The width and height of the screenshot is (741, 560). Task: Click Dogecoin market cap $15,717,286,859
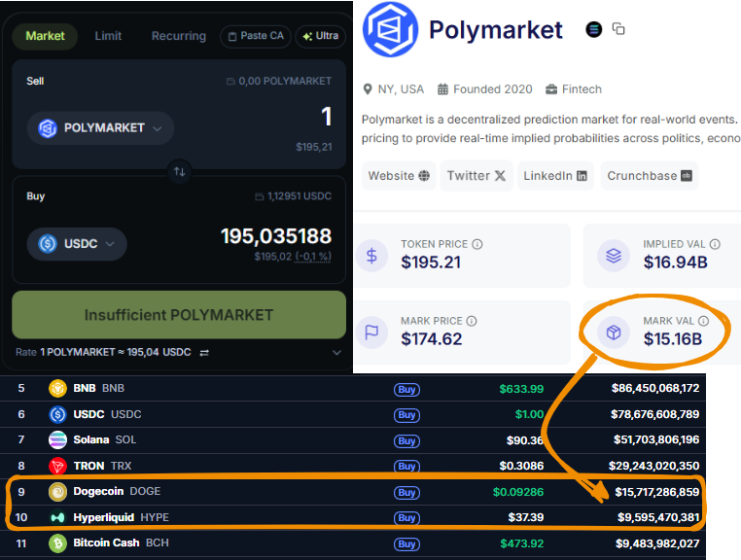pos(656,492)
